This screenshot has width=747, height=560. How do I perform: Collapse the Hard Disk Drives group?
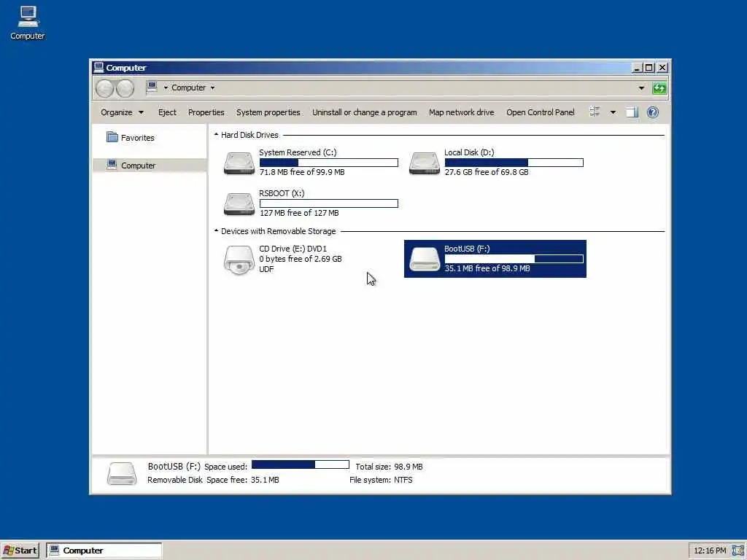click(x=216, y=135)
